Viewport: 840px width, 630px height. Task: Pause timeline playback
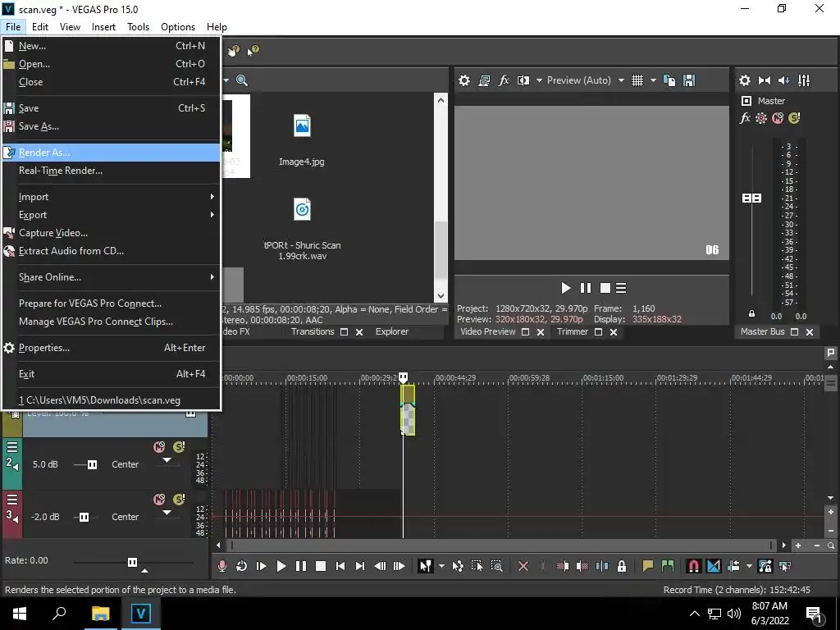tap(301, 566)
